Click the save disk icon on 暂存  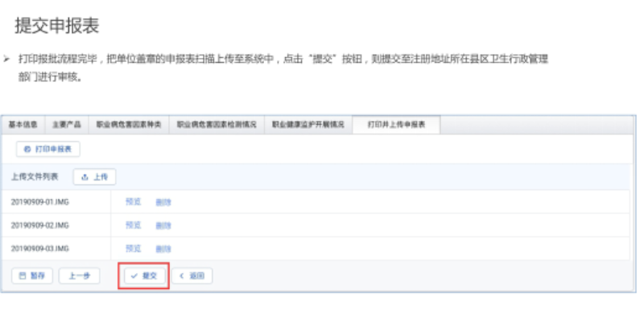tap(23, 276)
